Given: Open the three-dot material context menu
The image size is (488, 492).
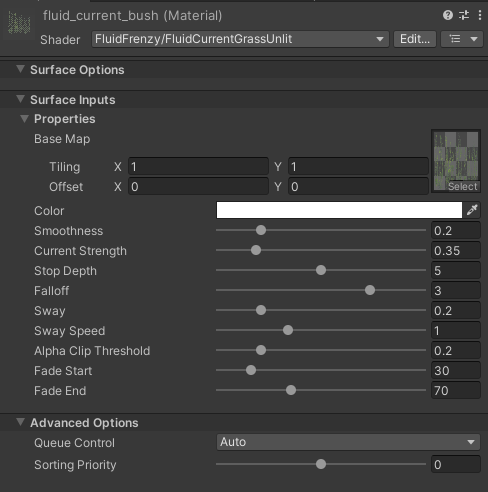Looking at the screenshot, I should pyautogui.click(x=480, y=15).
